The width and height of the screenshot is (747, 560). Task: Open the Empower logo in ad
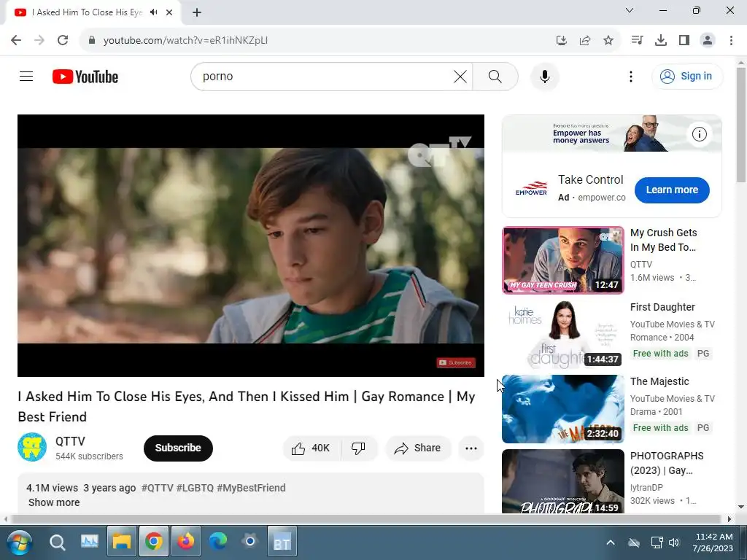pyautogui.click(x=531, y=189)
